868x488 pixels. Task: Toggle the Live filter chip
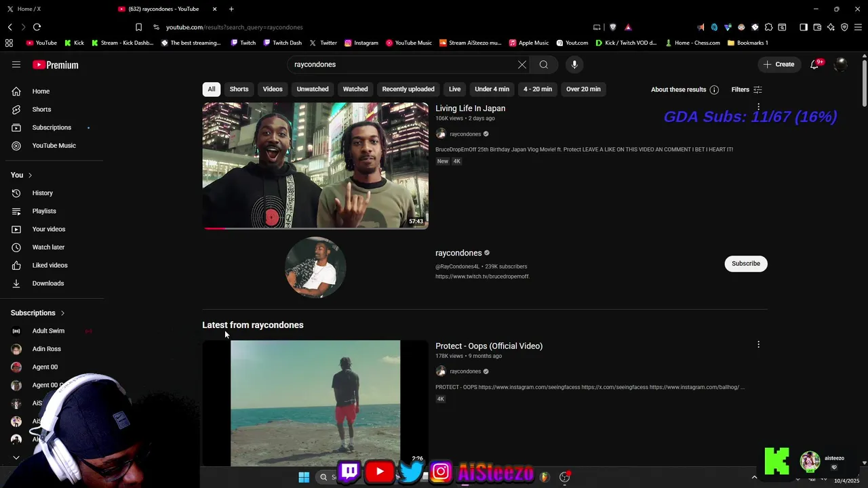pos(454,89)
